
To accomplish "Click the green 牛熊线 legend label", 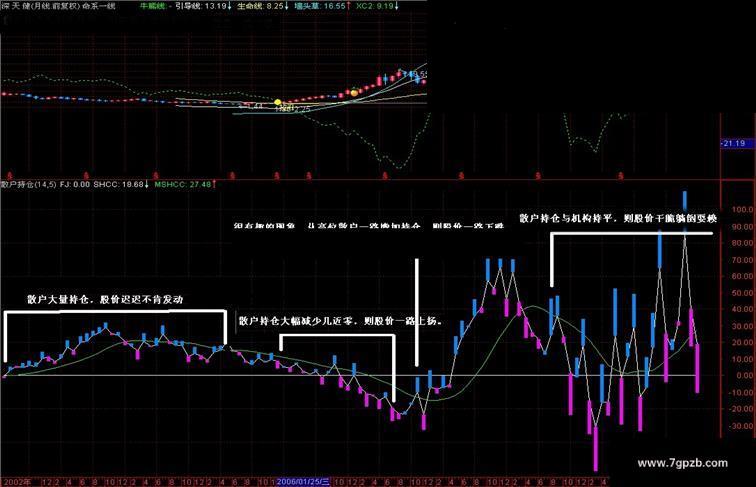I will (x=153, y=6).
